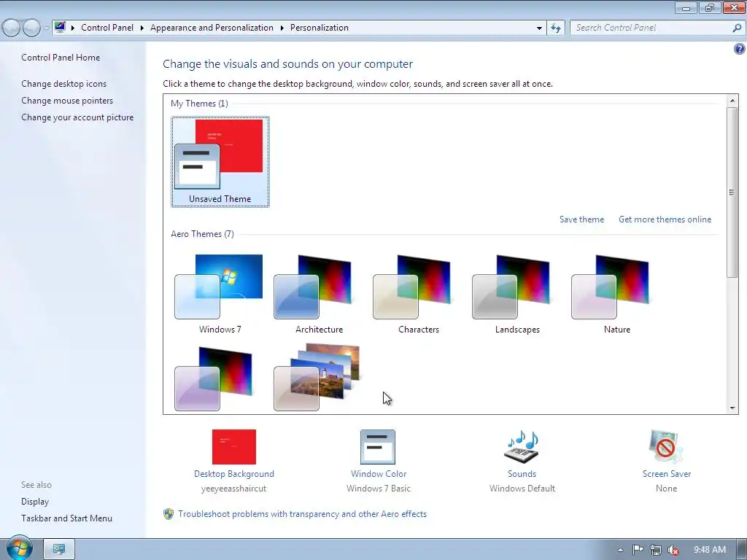Select the Unsaved Theme thumbnail

pos(220,161)
